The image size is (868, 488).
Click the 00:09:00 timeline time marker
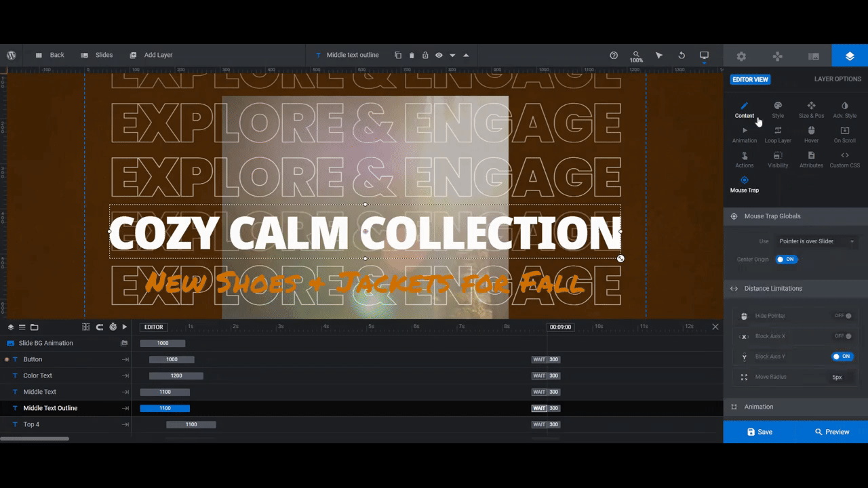coord(560,327)
